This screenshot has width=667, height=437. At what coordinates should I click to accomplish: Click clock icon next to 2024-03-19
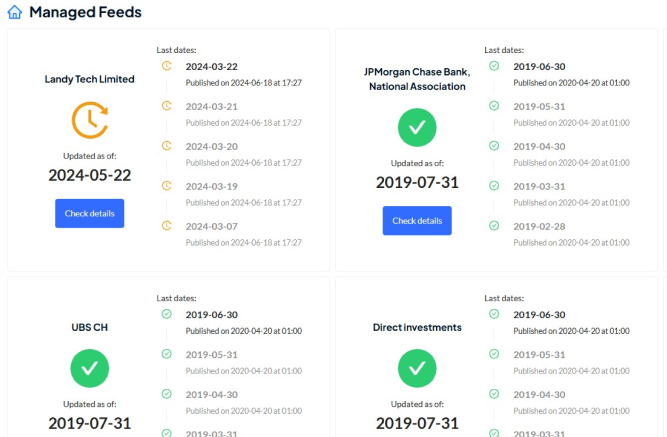tap(167, 186)
